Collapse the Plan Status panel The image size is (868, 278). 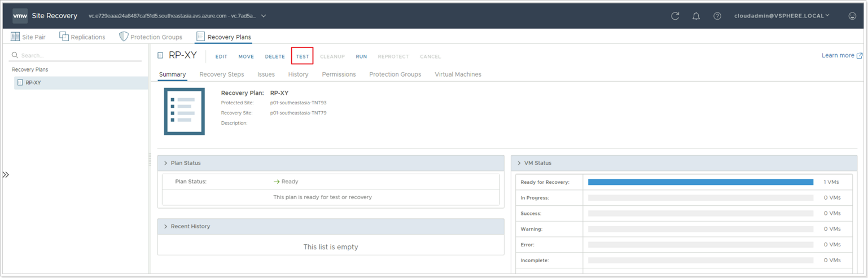[165, 163]
